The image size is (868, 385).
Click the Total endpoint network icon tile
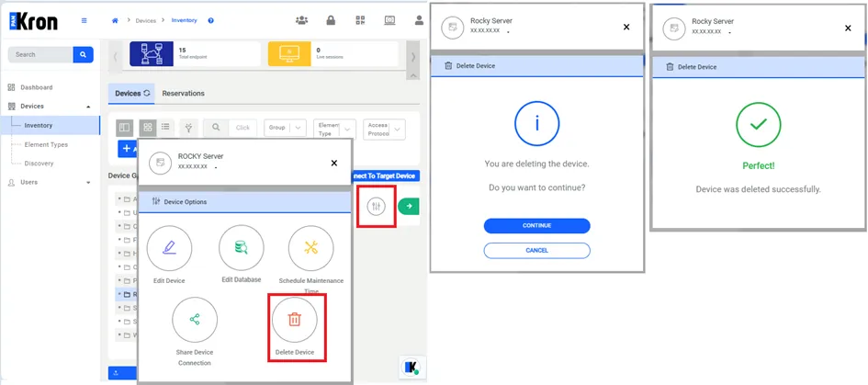click(152, 53)
